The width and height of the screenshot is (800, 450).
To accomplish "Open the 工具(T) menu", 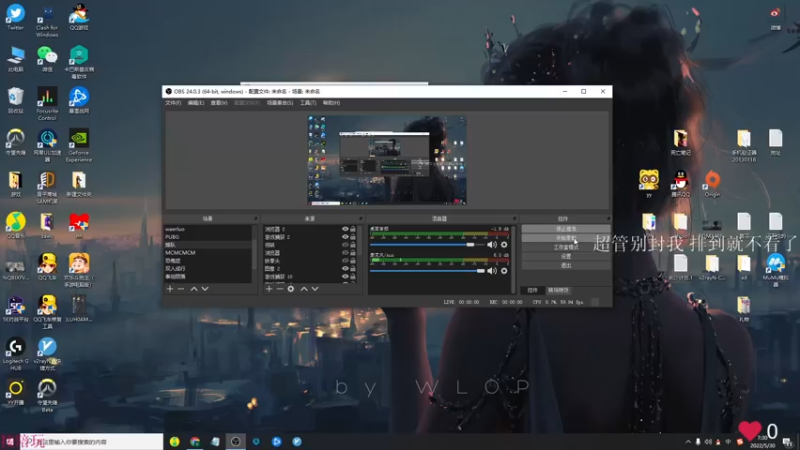I will 308,102.
